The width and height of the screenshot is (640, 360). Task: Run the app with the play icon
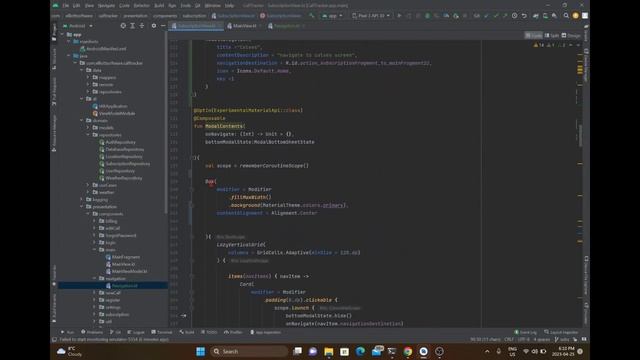coord(399,16)
